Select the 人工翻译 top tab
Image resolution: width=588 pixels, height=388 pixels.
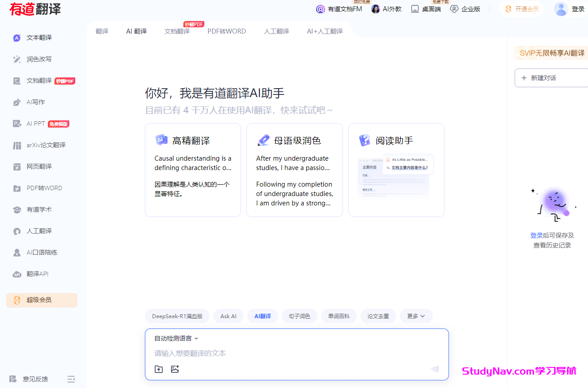pyautogui.click(x=276, y=31)
